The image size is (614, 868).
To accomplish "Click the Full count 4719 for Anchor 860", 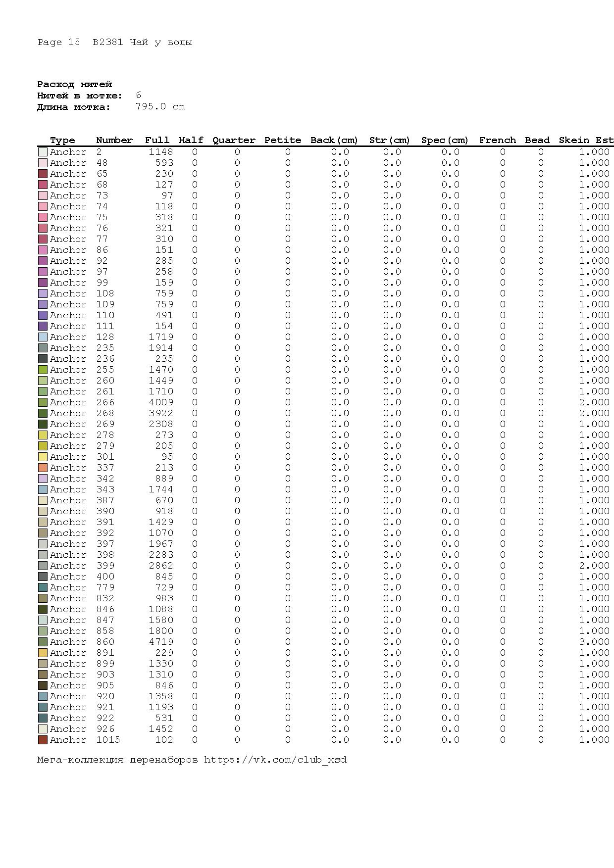I will [x=161, y=642].
